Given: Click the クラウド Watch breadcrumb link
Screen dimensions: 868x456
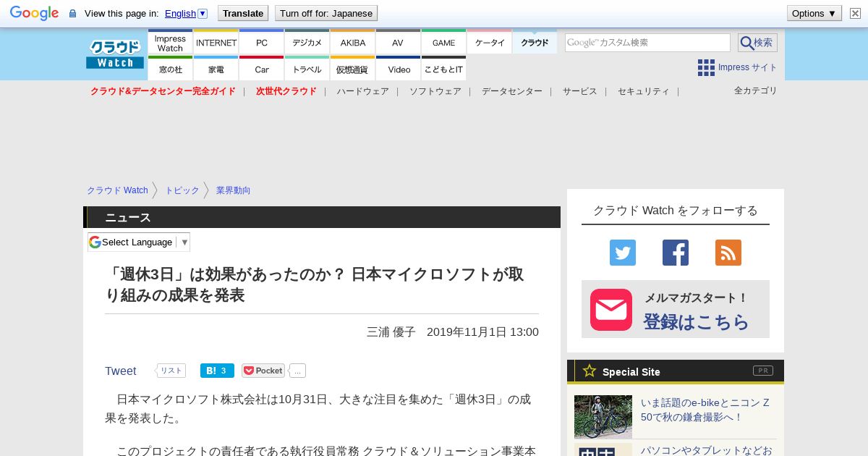Looking at the screenshot, I should coord(117,190).
